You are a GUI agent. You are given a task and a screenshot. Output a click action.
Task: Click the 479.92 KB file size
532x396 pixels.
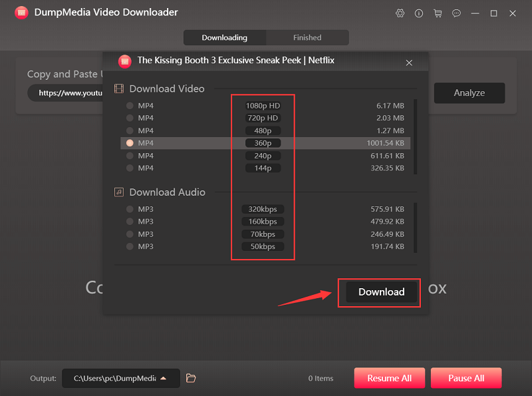coord(388,222)
